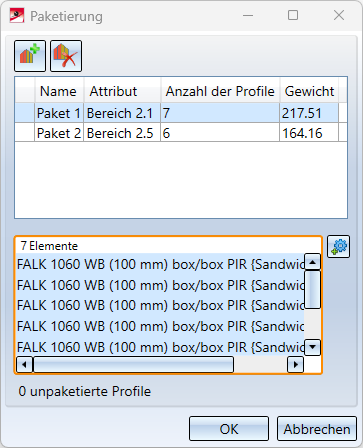The image size is (363, 448).
Task: Click the Bereich 2.1 attribute cell
Action: pos(122,113)
